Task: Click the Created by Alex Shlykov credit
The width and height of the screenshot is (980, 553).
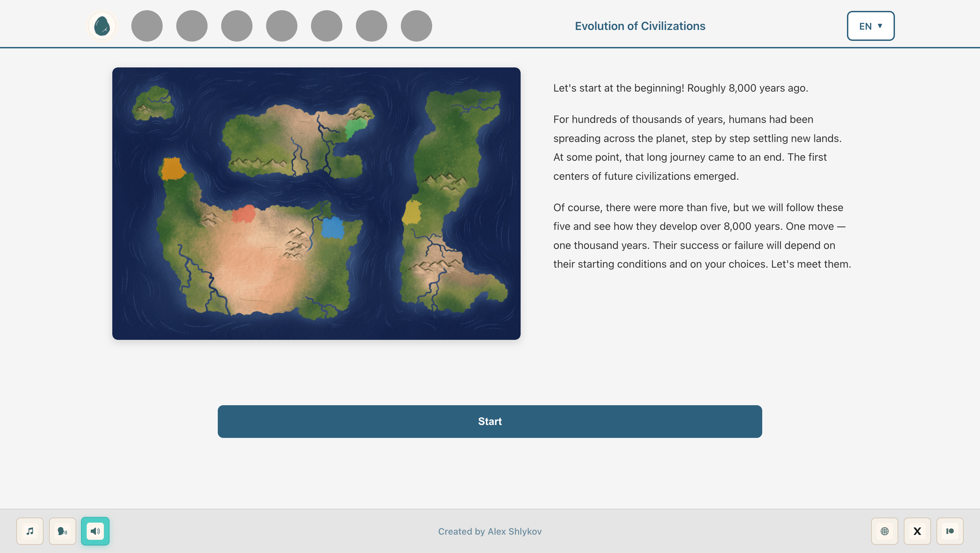Action: click(490, 531)
